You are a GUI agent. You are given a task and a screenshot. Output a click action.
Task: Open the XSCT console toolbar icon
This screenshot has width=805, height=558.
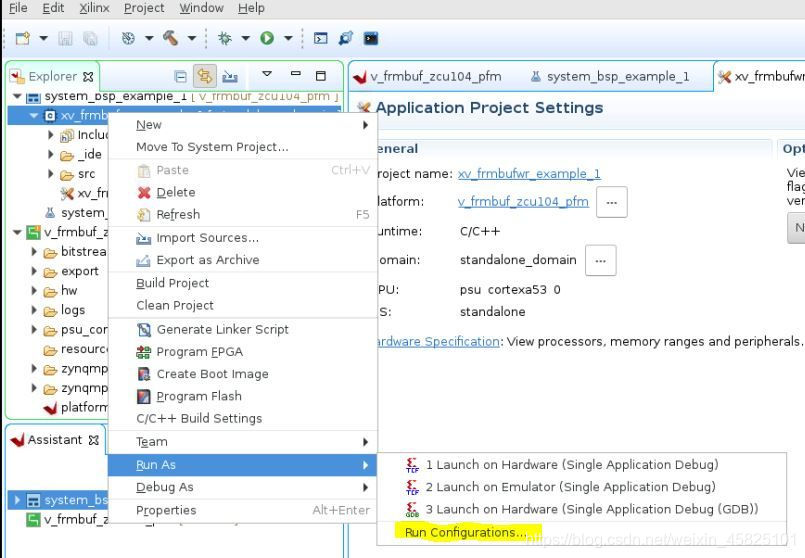point(320,39)
